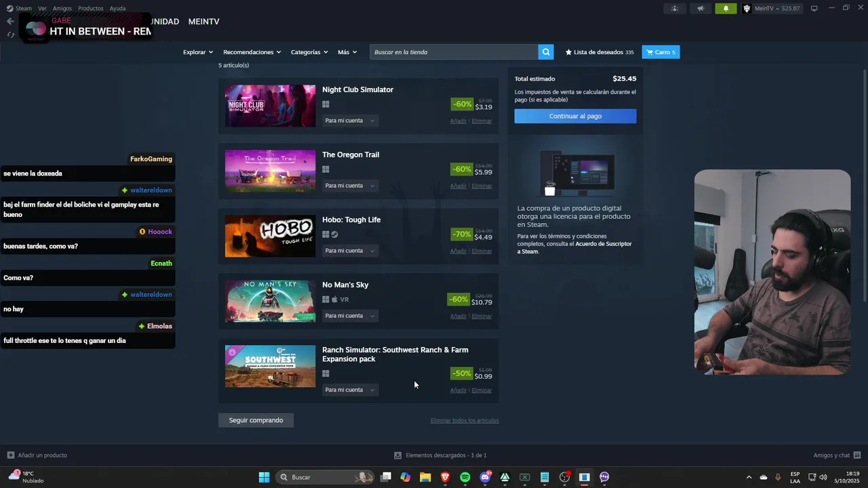
Task: Click the wishlist star icon
Action: pyautogui.click(x=569, y=52)
